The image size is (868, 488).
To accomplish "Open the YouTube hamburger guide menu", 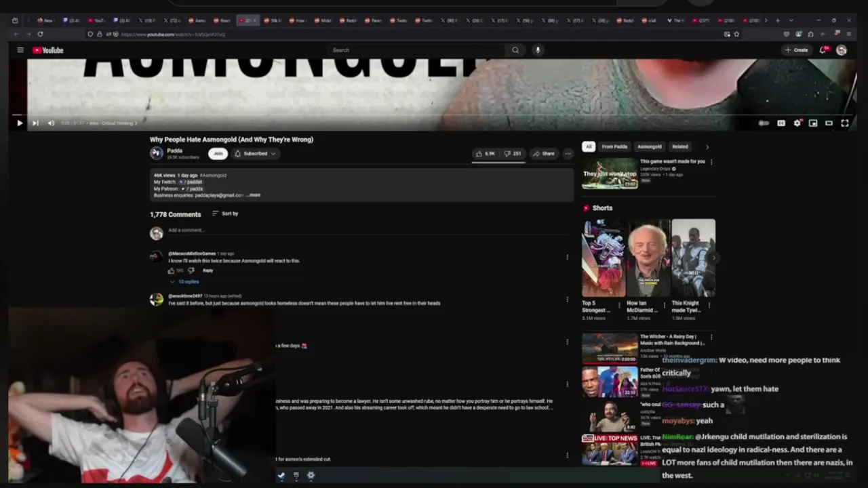I will click(20, 50).
